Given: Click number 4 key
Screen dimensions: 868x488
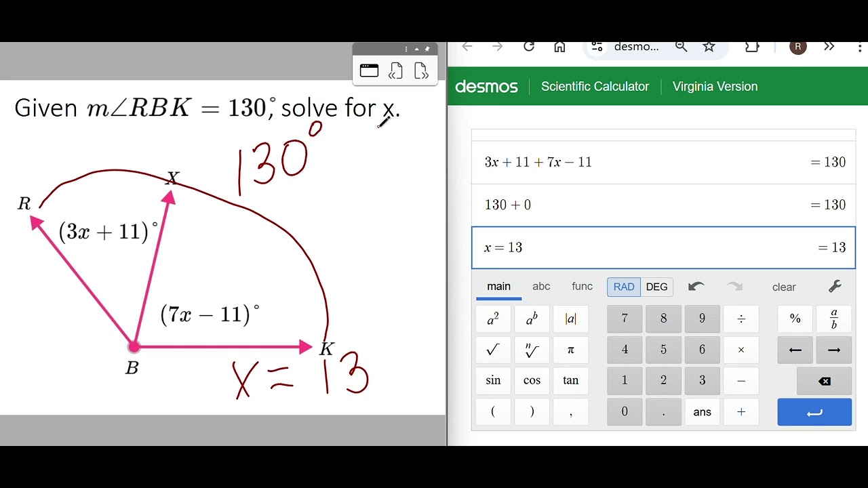Looking at the screenshot, I should coord(625,350).
